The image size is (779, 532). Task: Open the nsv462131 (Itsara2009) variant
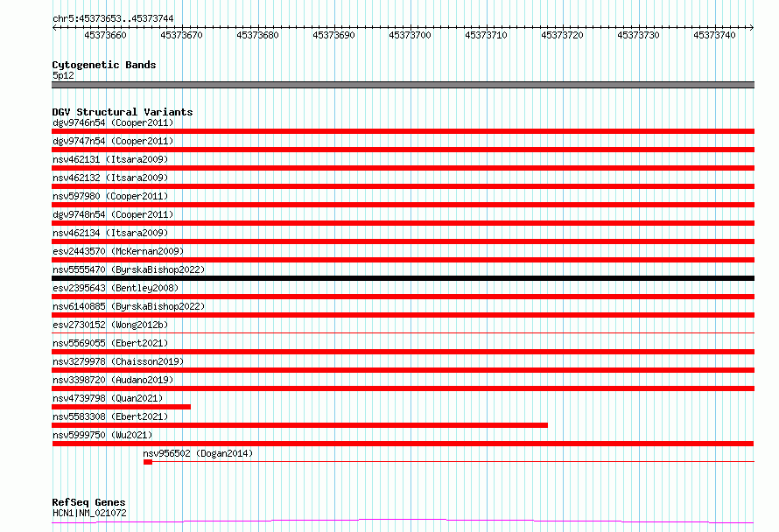click(x=110, y=159)
